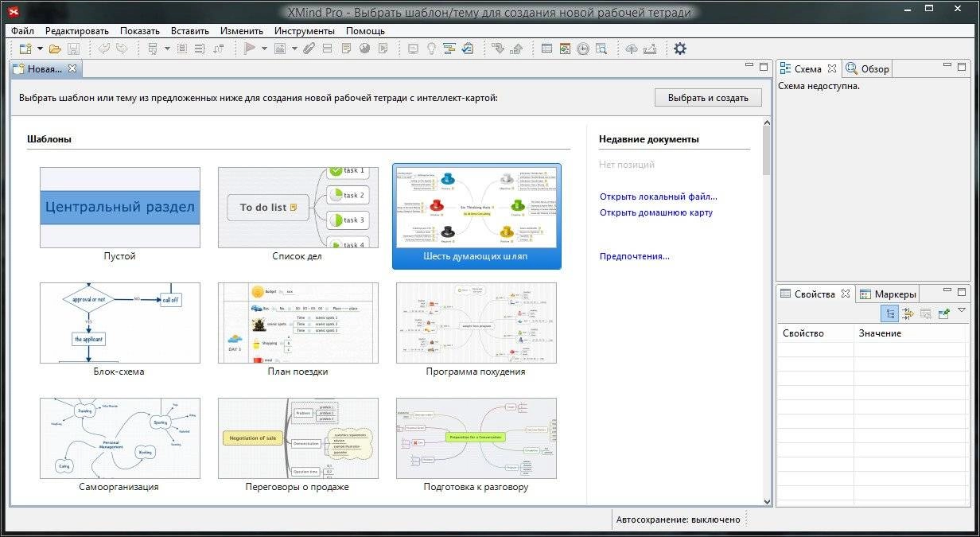
Task: Select the Список дел template thumbnail
Action: 297,208
